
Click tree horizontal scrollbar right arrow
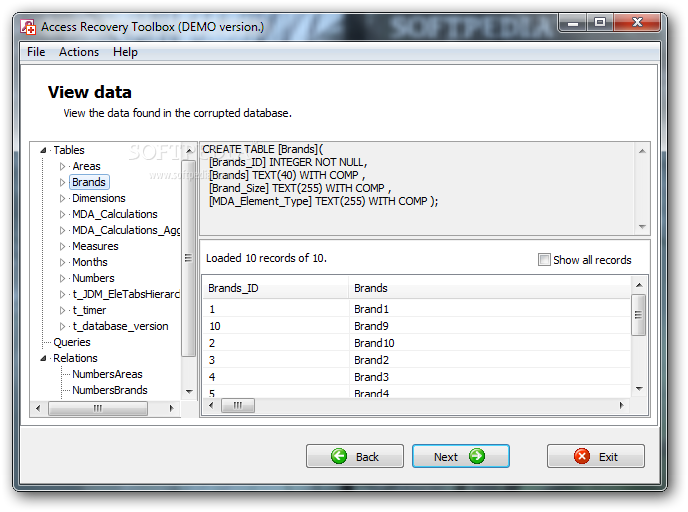[172, 408]
